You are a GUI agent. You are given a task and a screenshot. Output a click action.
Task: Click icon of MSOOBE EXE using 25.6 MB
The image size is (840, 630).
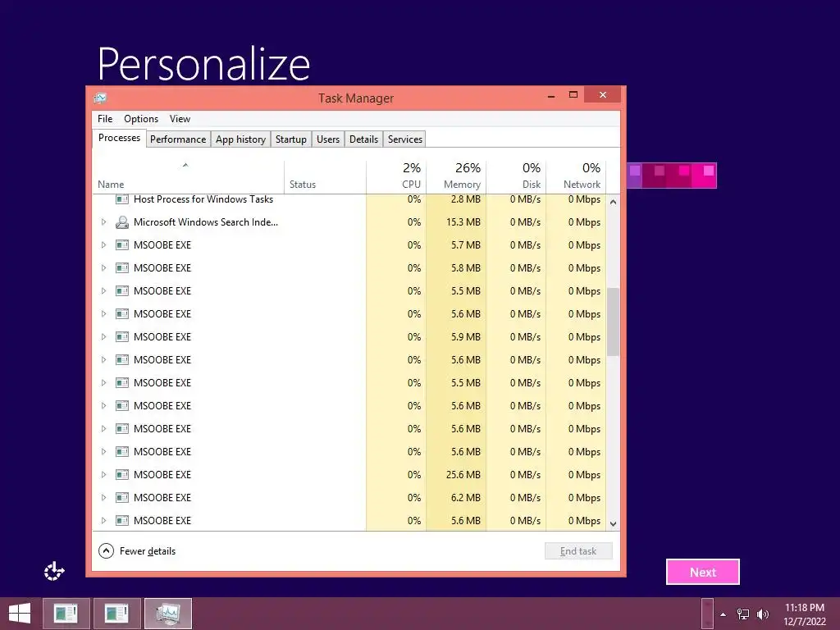[x=122, y=475]
